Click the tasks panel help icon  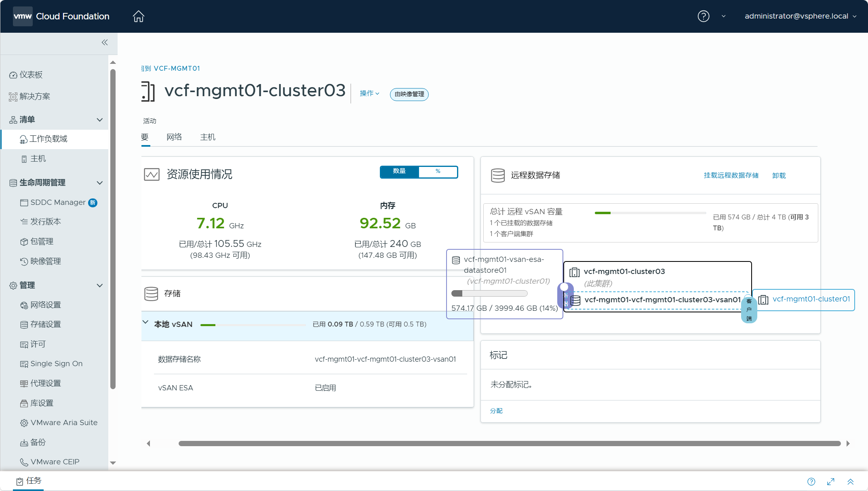pyautogui.click(x=811, y=481)
